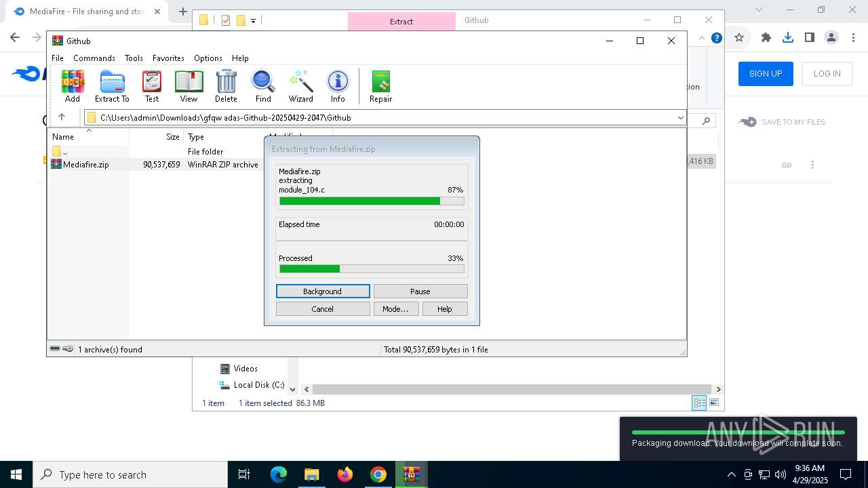Click the Delete trash bin icon

pyautogui.click(x=226, y=86)
